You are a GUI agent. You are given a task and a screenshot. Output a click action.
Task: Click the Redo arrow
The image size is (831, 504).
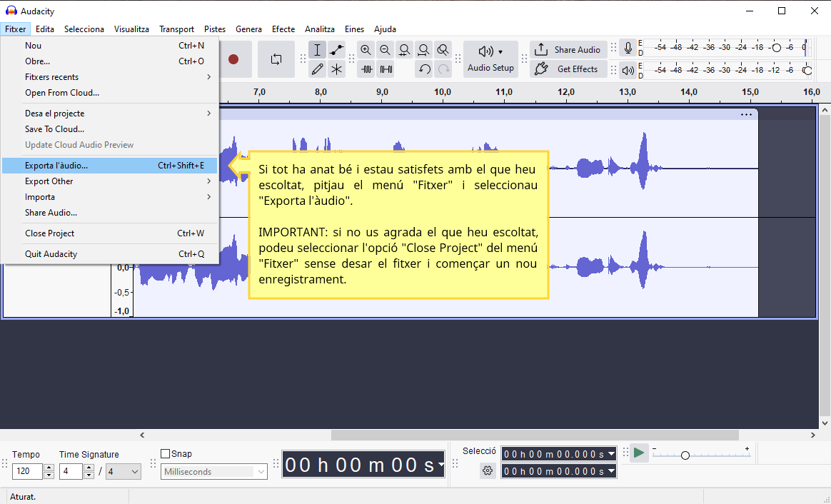tap(443, 69)
